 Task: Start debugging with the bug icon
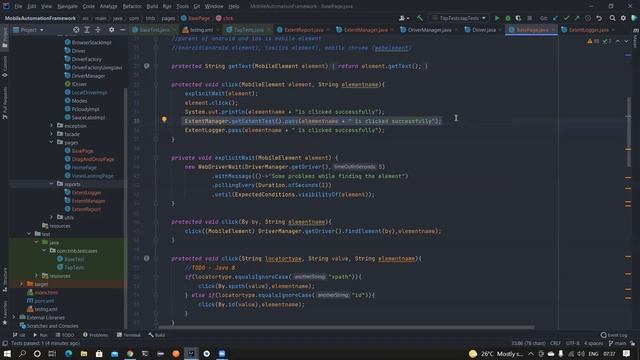pos(508,18)
